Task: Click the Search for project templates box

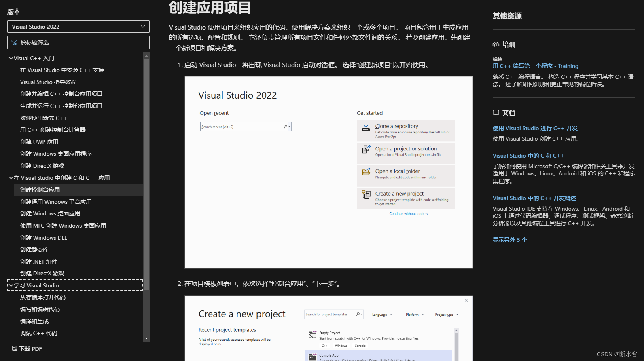Action: tap(334, 314)
